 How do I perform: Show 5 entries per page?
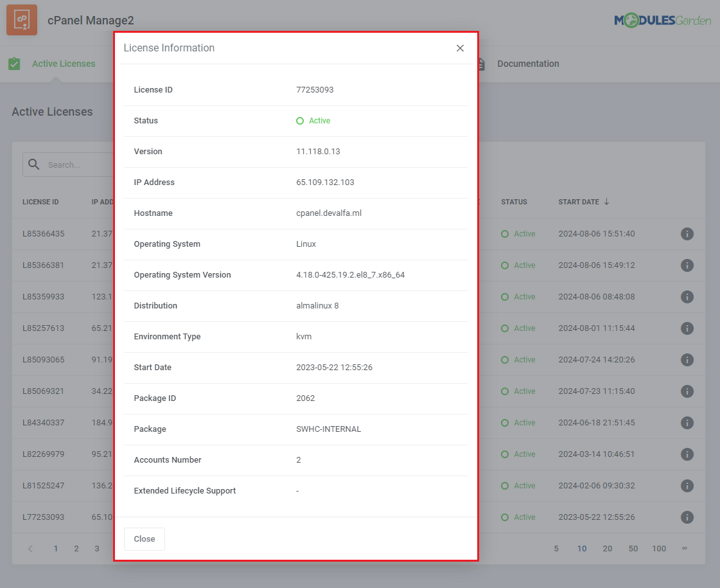coord(556,549)
